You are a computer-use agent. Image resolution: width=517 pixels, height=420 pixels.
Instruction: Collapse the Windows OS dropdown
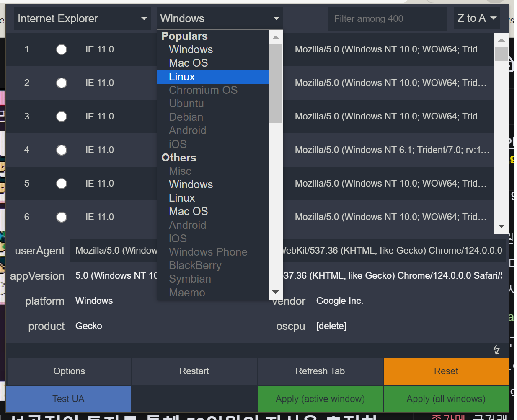(x=220, y=18)
